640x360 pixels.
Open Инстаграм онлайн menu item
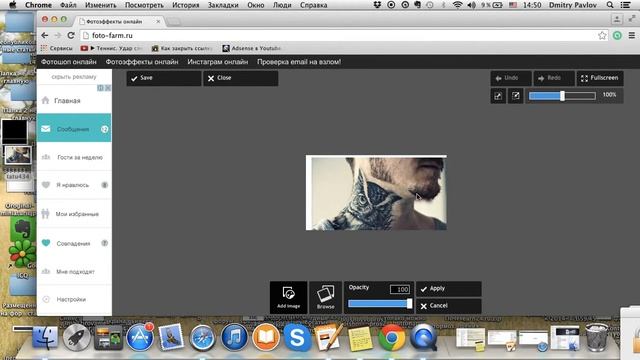(x=218, y=62)
